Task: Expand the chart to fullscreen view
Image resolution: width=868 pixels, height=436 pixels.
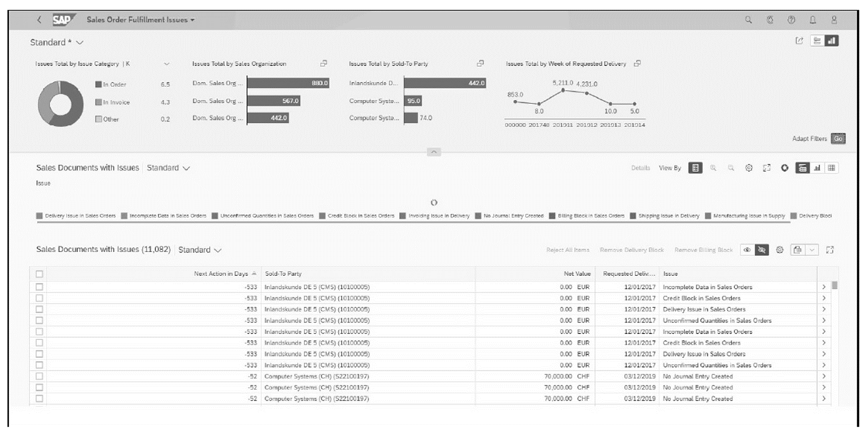Action: click(767, 168)
